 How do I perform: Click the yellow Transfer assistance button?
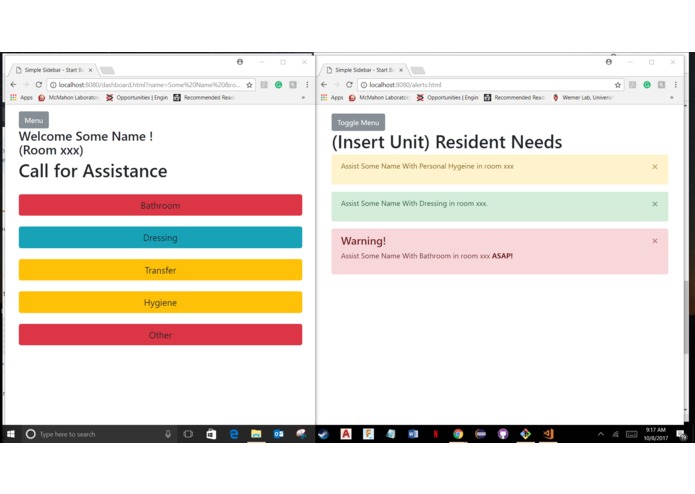pyautogui.click(x=160, y=270)
